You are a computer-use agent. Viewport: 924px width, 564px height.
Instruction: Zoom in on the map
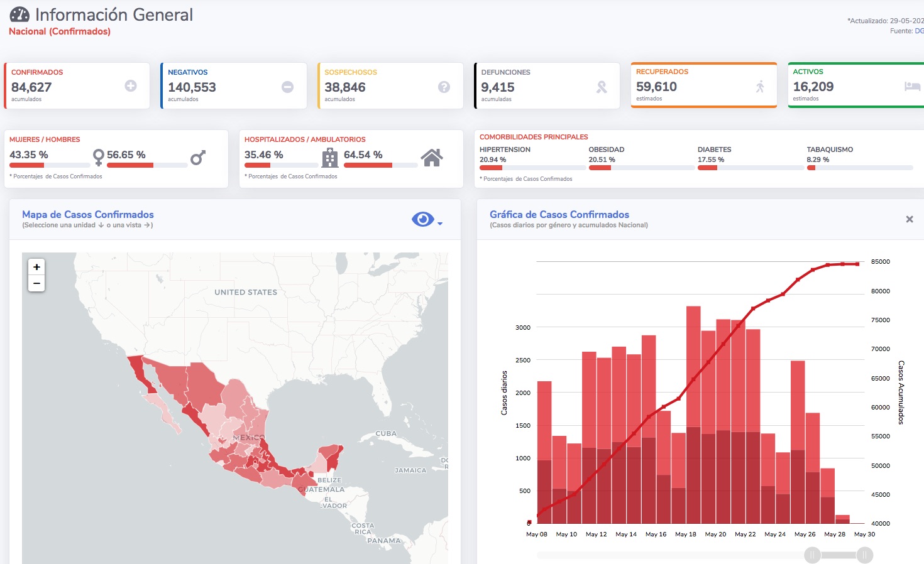coord(36,267)
